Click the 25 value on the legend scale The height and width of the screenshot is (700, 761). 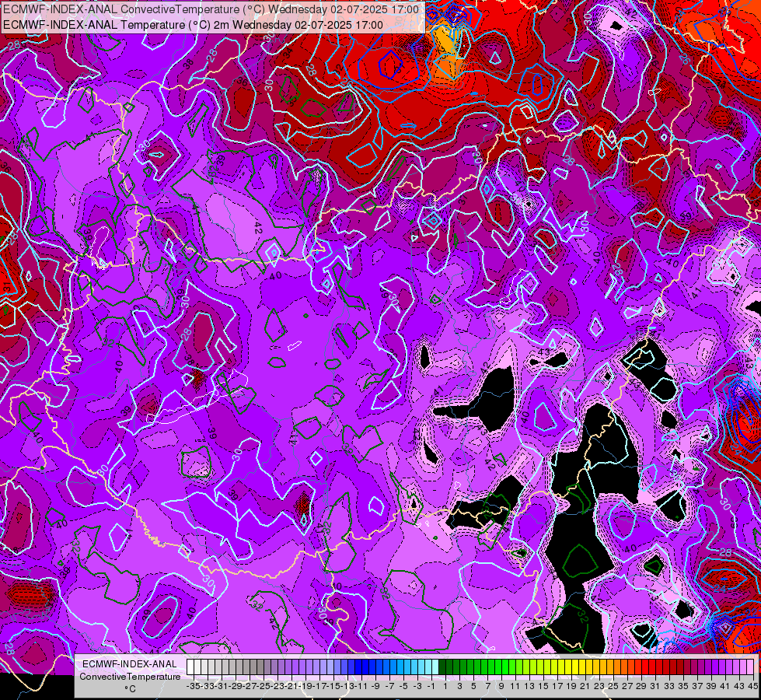[613, 686]
